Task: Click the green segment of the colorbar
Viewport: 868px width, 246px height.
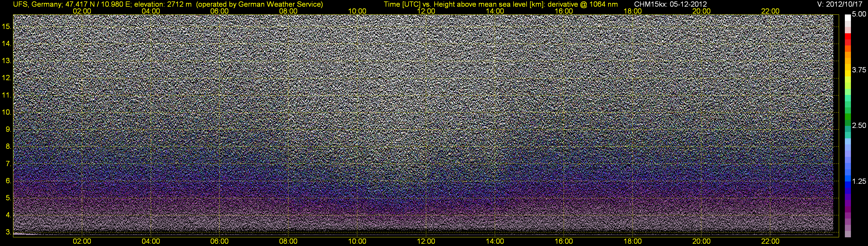Action: [848, 117]
